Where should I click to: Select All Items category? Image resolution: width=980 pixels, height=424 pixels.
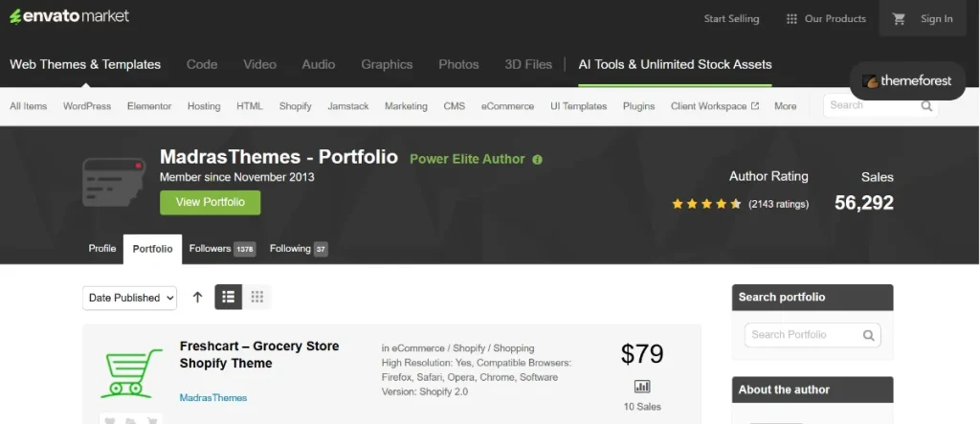[x=28, y=106]
